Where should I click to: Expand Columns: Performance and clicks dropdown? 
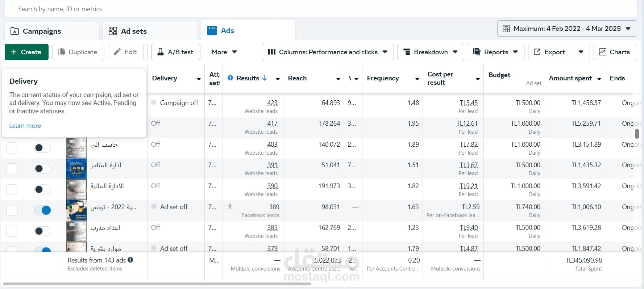[x=328, y=52]
